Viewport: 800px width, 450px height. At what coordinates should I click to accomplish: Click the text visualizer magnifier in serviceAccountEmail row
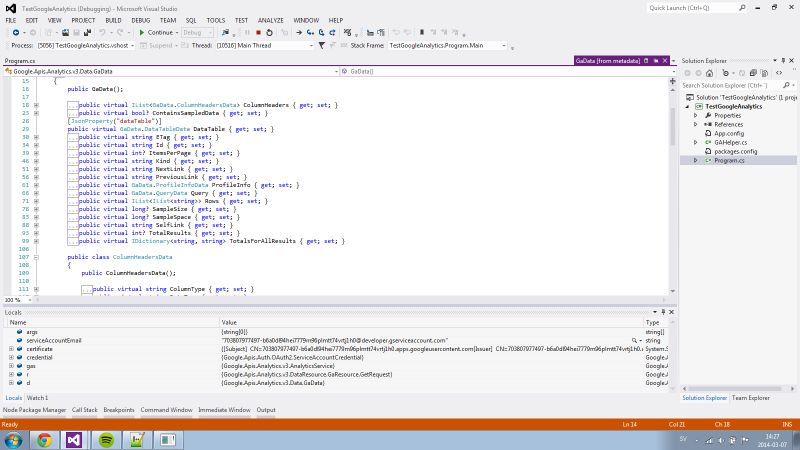[x=634, y=340]
